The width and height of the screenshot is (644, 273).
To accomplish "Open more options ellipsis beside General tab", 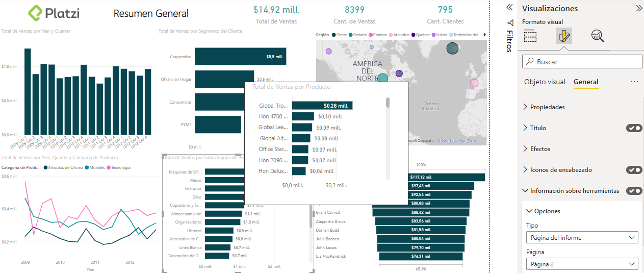I will click(x=634, y=82).
